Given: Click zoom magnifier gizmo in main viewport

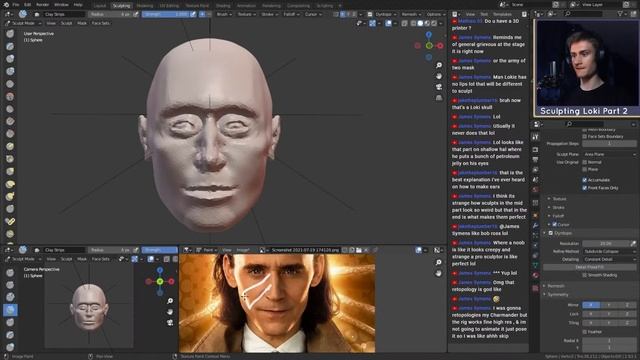Looking at the screenshot, I should pyautogui.click(x=439, y=65).
